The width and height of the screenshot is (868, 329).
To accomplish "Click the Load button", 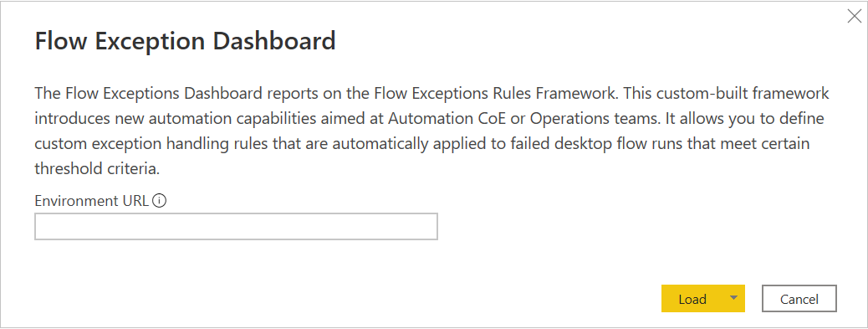I will pyautogui.click(x=692, y=299).
